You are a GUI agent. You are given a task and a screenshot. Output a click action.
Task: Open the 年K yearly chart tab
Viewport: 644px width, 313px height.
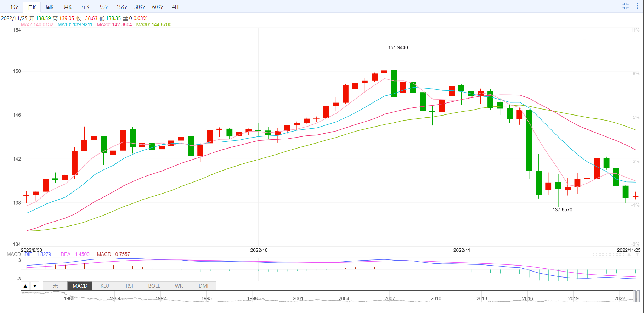coord(86,7)
